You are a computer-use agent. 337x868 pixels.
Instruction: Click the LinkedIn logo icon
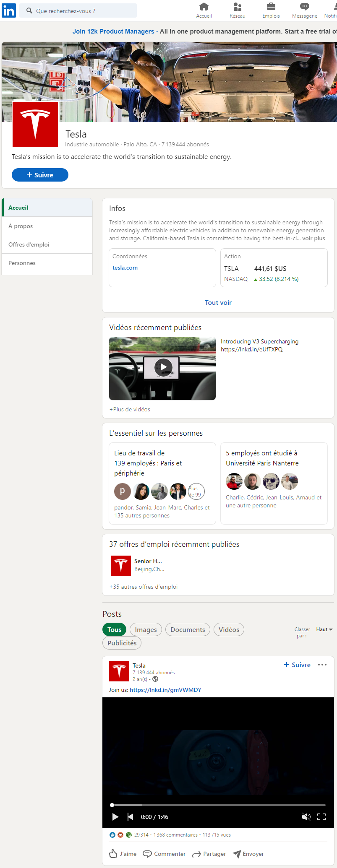coord(8,10)
